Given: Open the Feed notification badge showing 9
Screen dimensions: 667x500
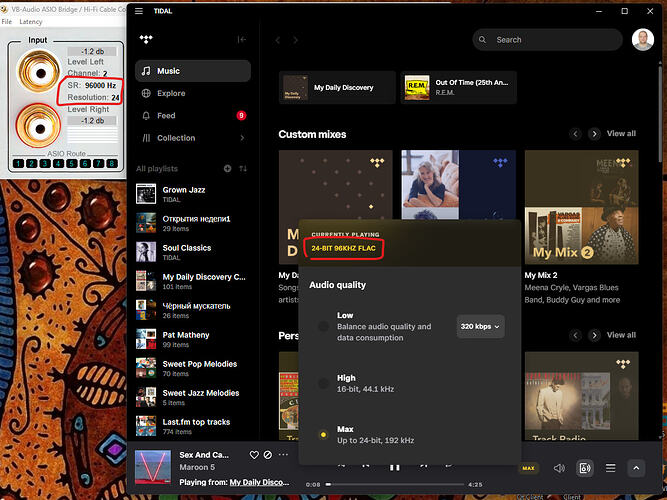Looking at the screenshot, I should (241, 115).
